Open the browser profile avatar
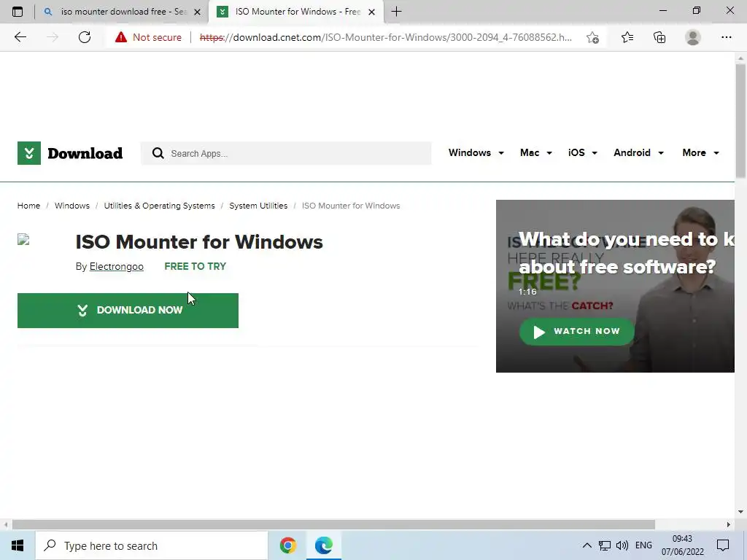This screenshot has width=747, height=560. coord(693,37)
